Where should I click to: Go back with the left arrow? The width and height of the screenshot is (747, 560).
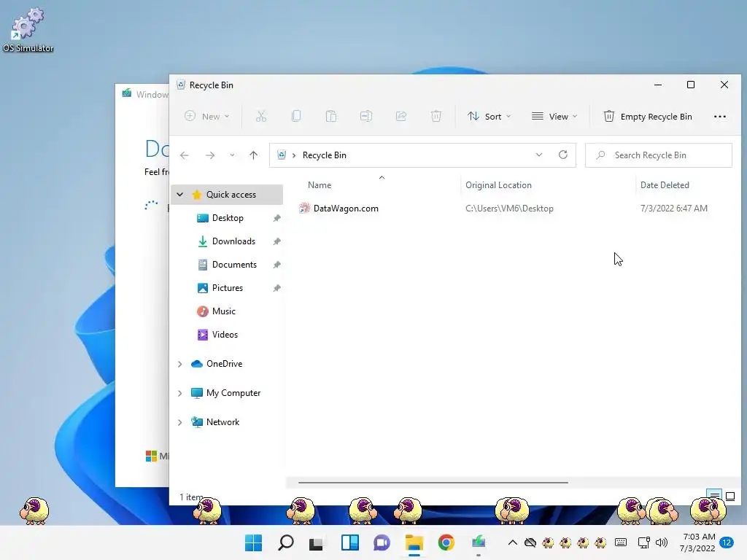185,155
